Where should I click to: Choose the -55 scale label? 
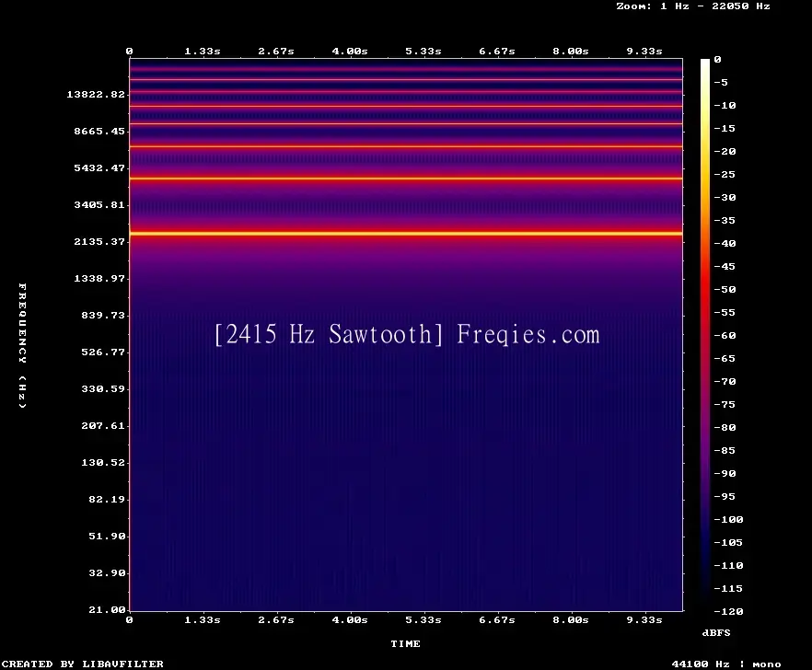tap(725, 312)
